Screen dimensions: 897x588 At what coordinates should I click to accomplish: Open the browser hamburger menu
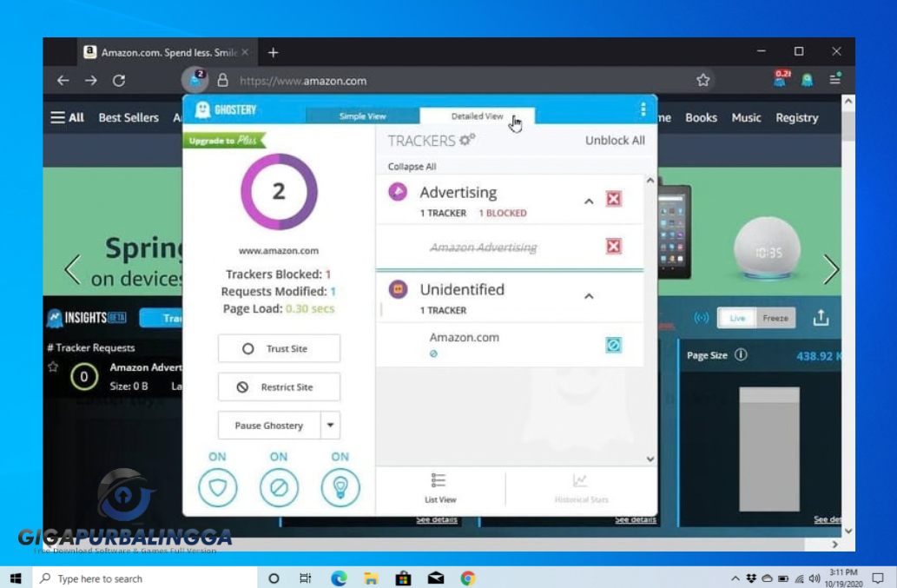[835, 79]
